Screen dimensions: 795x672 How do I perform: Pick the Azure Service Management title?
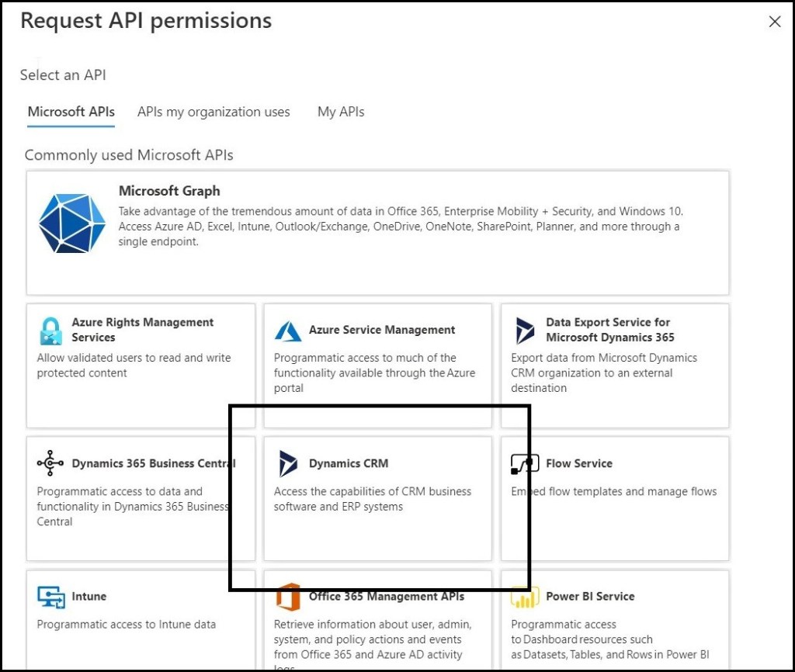tap(382, 330)
